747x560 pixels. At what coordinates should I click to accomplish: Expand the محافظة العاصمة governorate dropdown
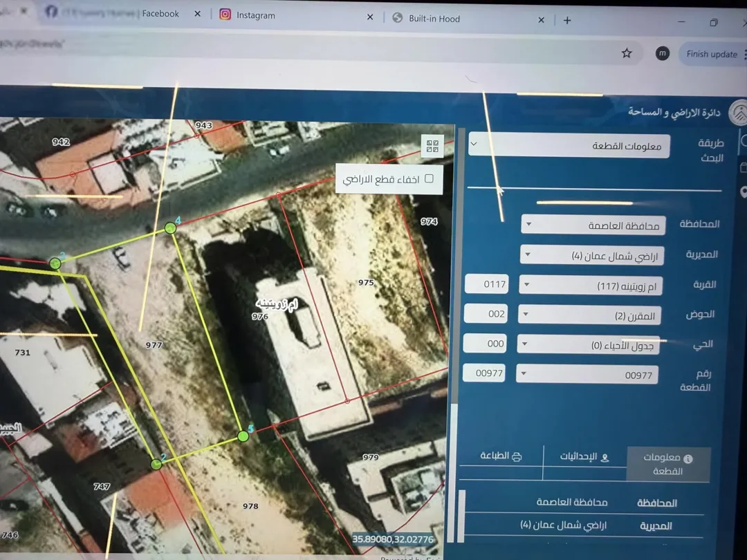click(x=593, y=225)
